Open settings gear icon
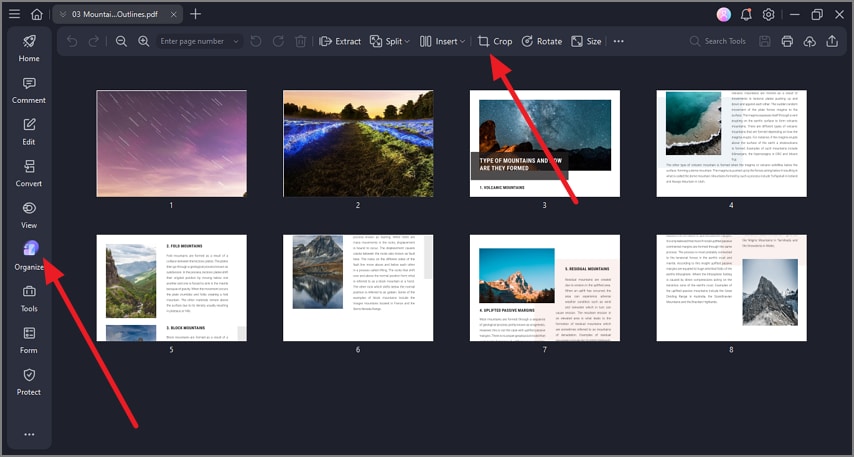Viewport: 854px width, 457px height. pos(768,15)
